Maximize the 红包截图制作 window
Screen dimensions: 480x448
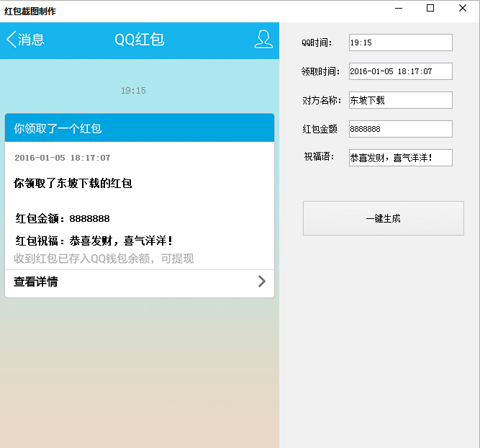point(430,8)
